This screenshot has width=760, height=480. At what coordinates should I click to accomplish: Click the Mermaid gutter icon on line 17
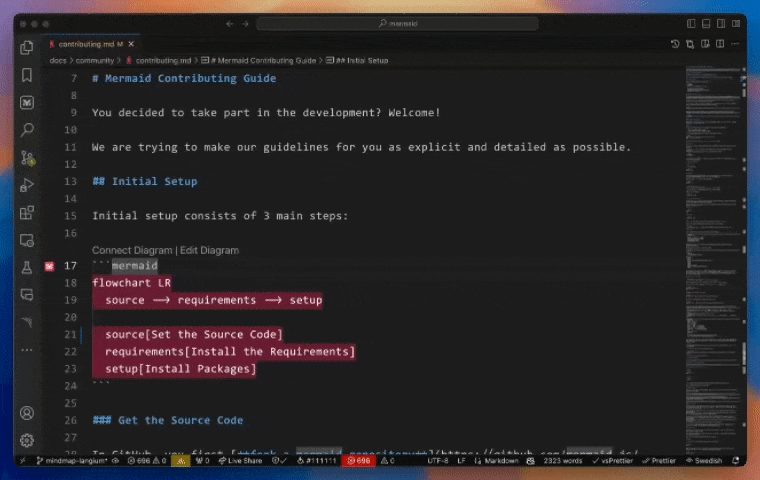tap(50, 266)
